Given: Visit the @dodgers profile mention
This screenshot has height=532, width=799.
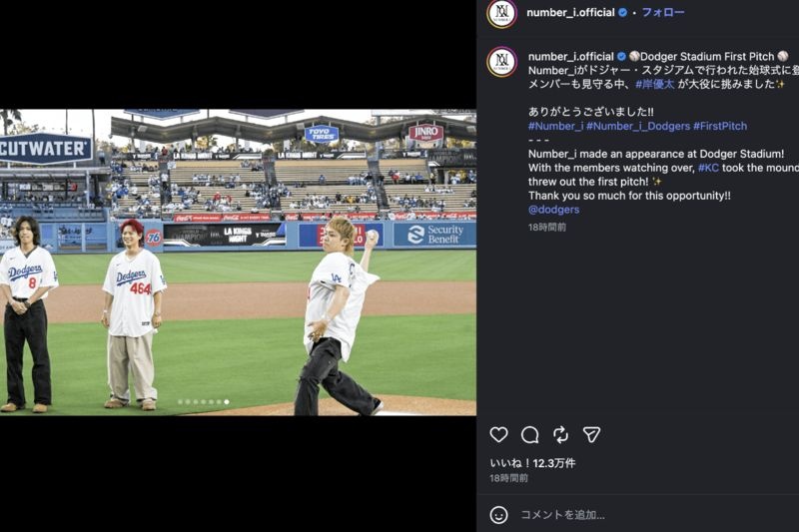Looking at the screenshot, I should click(554, 210).
